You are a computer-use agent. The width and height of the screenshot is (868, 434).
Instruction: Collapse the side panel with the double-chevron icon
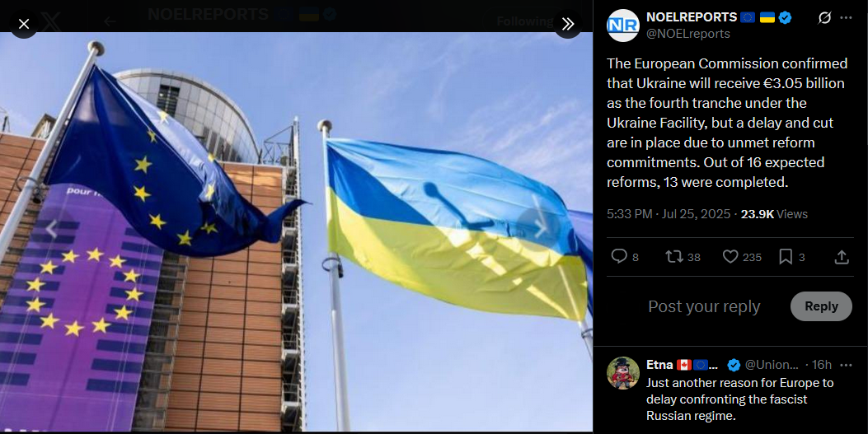[x=567, y=25]
